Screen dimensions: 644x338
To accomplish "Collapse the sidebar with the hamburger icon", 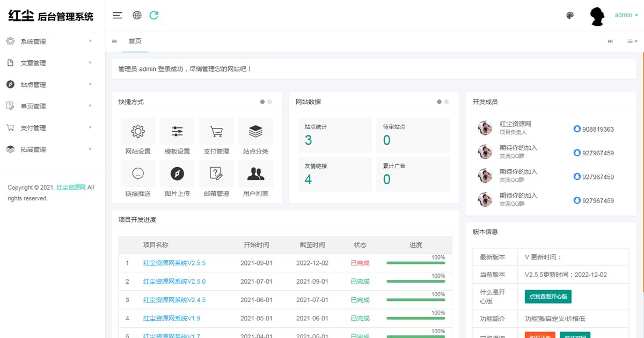I will (x=118, y=15).
